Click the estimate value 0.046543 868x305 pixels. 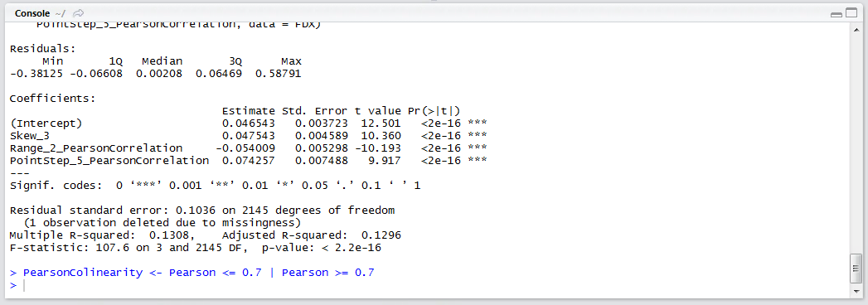tap(249, 123)
